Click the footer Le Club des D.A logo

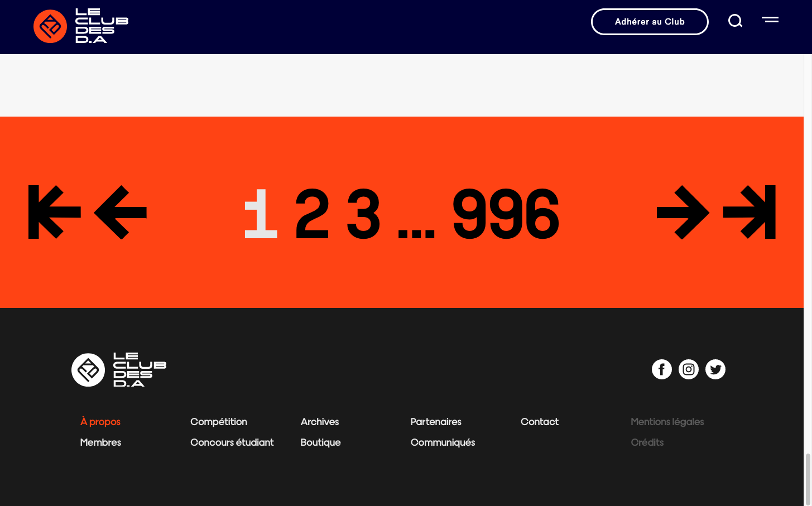[x=119, y=370]
